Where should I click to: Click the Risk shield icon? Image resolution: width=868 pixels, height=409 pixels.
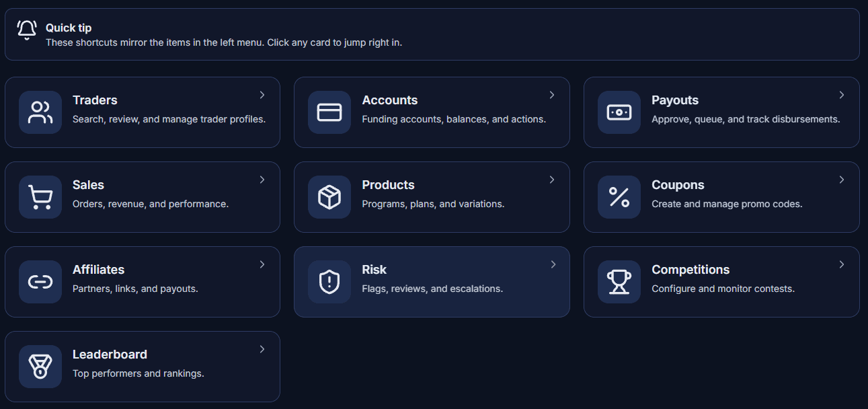point(329,281)
